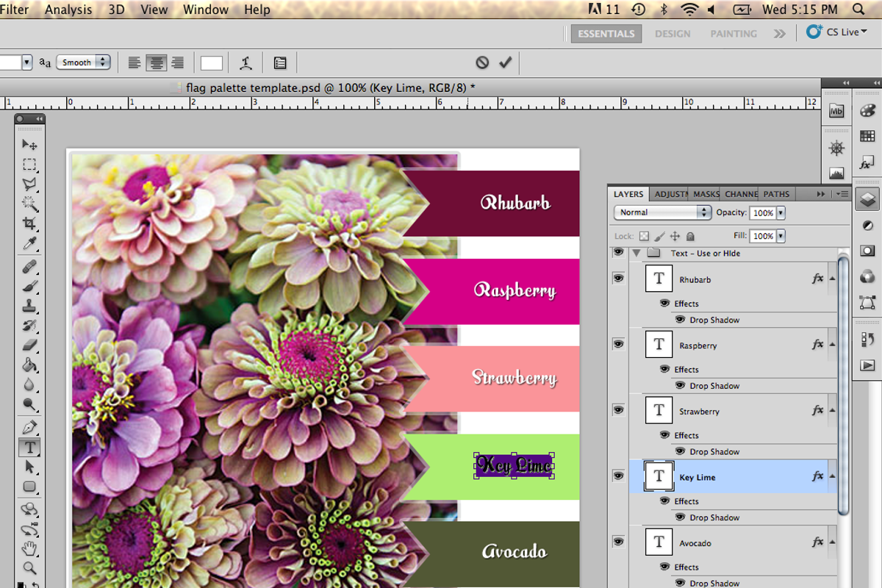Hide the Raspberry text layer

coord(618,344)
